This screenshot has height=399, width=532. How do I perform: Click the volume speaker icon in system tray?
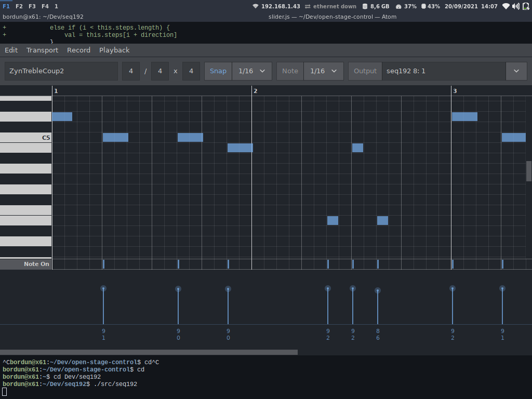coord(515,6)
